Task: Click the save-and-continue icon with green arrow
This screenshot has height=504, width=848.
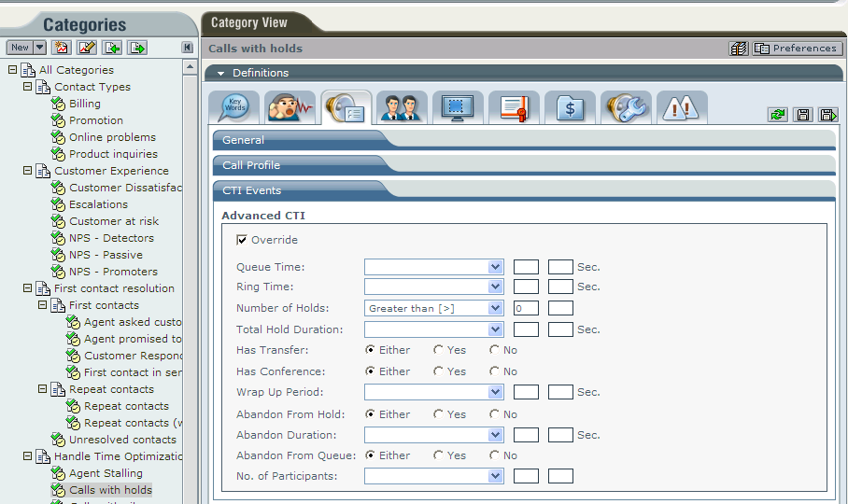Action: click(x=828, y=115)
